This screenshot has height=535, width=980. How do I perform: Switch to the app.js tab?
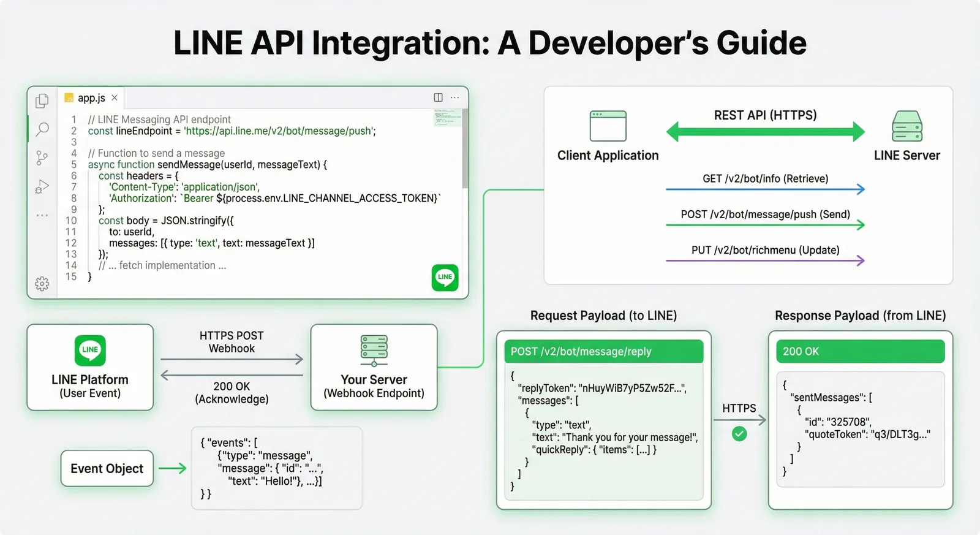coord(91,98)
